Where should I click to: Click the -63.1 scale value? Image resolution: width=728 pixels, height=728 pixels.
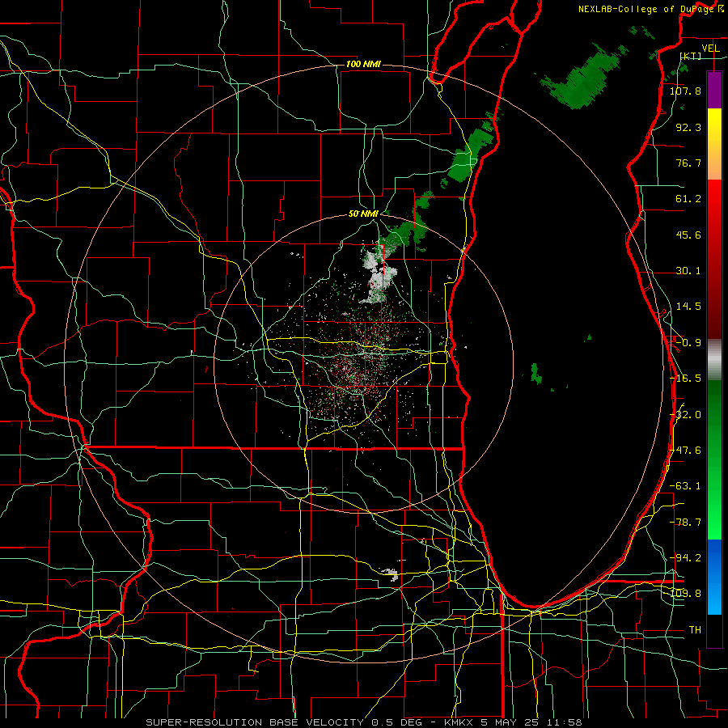[685, 486]
